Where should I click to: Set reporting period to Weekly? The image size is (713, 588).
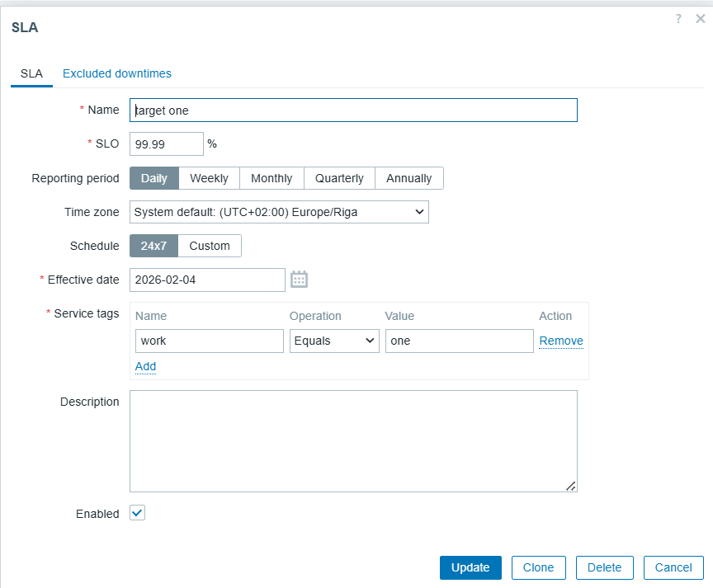(x=209, y=178)
